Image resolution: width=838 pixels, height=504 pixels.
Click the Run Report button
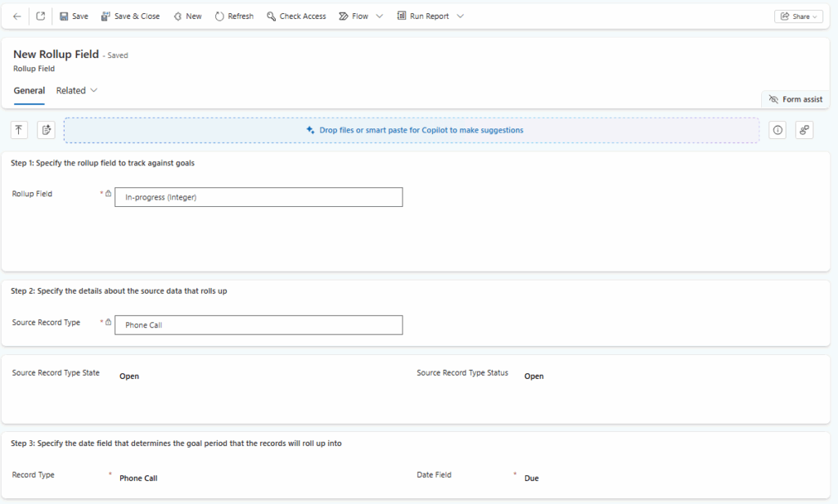(x=423, y=16)
